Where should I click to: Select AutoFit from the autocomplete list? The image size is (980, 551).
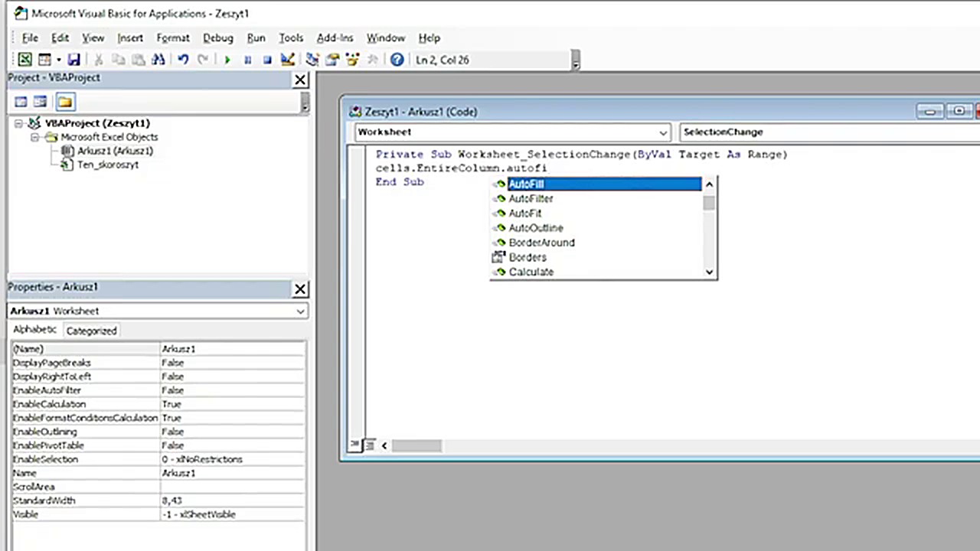point(525,214)
